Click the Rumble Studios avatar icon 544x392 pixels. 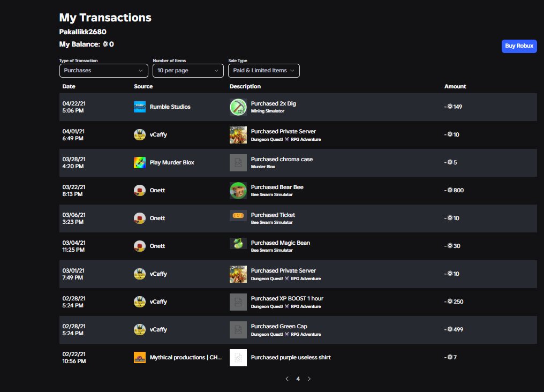(140, 107)
